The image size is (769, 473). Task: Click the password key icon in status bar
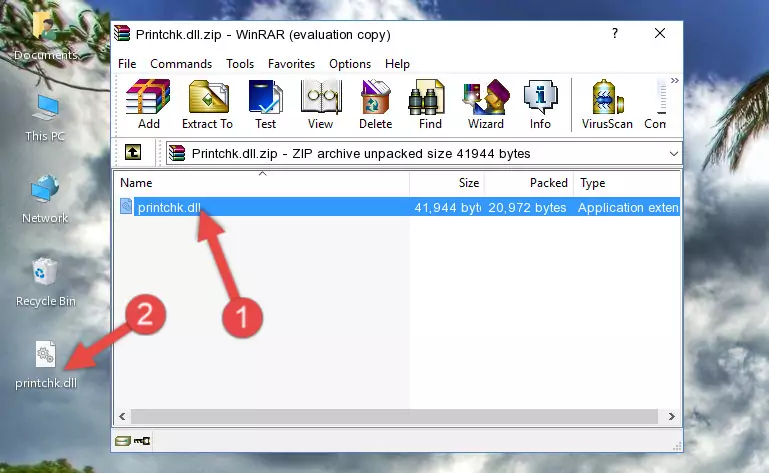pos(142,441)
